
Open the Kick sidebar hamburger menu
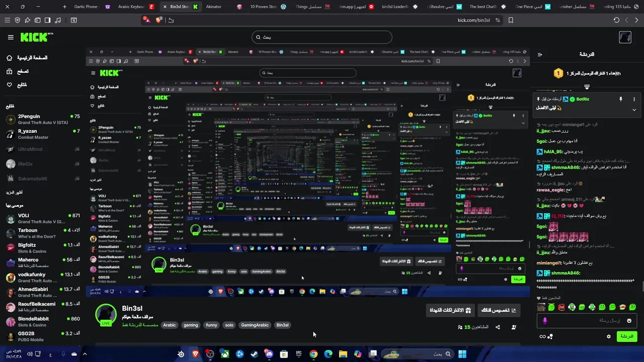11,37
